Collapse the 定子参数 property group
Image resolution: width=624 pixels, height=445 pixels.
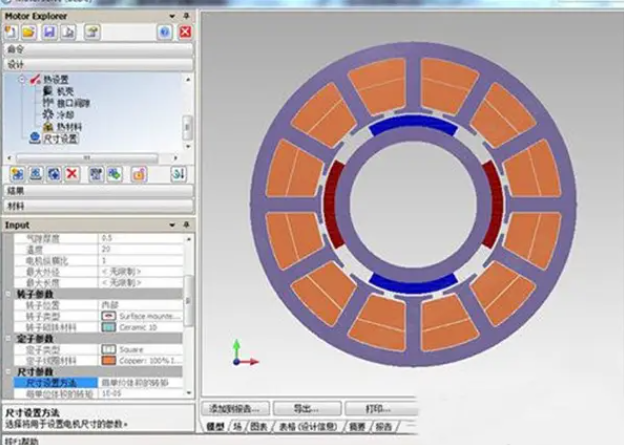pos(5,338)
